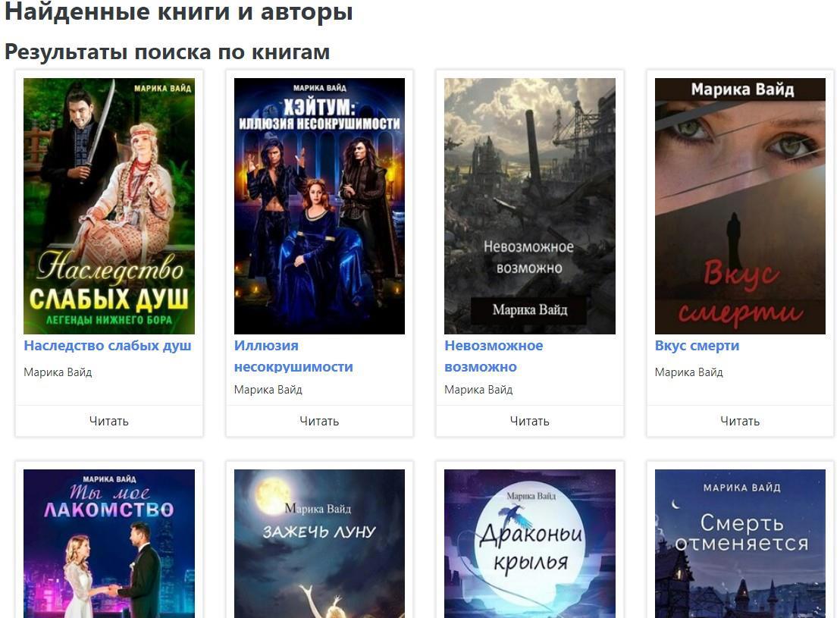Image resolution: width=840 pixels, height=618 pixels.
Task: Select author Марика Вайд under Вкус смерти
Action: pyautogui.click(x=688, y=372)
